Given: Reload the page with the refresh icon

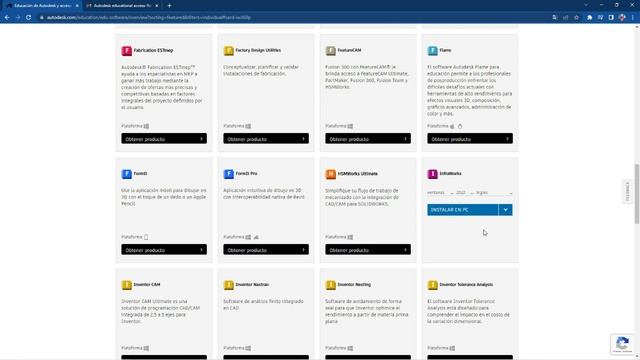Looking at the screenshot, I should 29,18.
